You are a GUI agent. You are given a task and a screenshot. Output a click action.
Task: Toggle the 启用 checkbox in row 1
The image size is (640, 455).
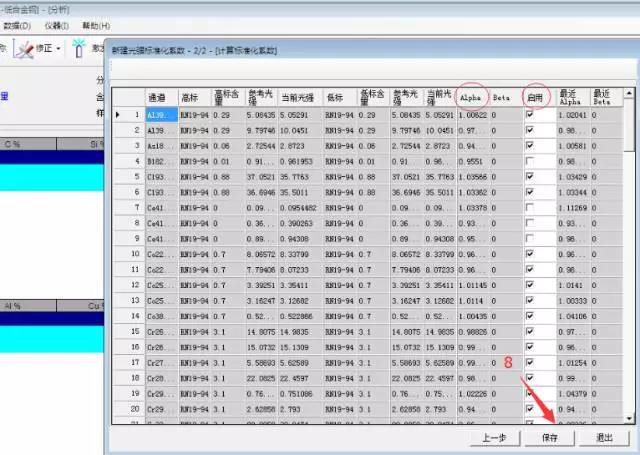(x=531, y=115)
